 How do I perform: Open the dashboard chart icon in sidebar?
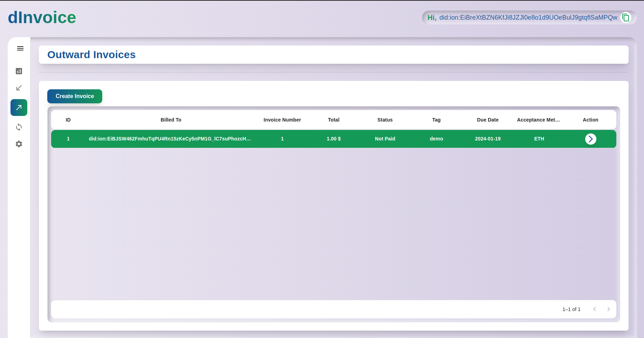point(19,71)
